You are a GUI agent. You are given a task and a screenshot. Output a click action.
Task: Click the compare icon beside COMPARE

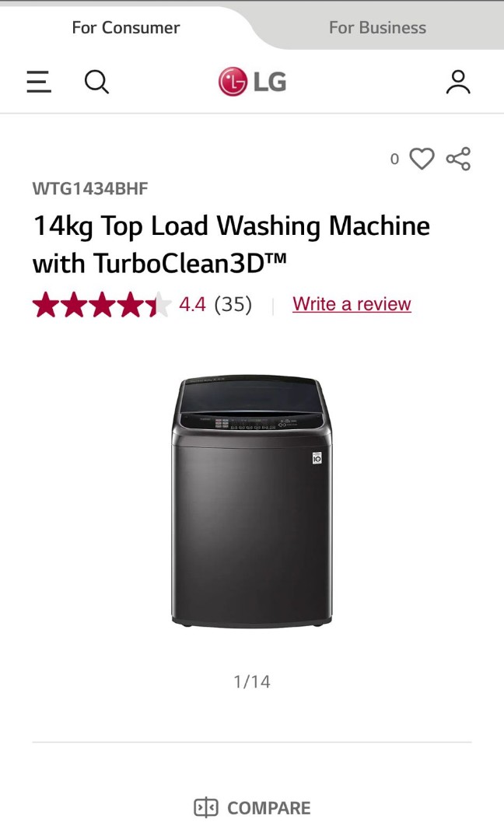click(x=205, y=807)
